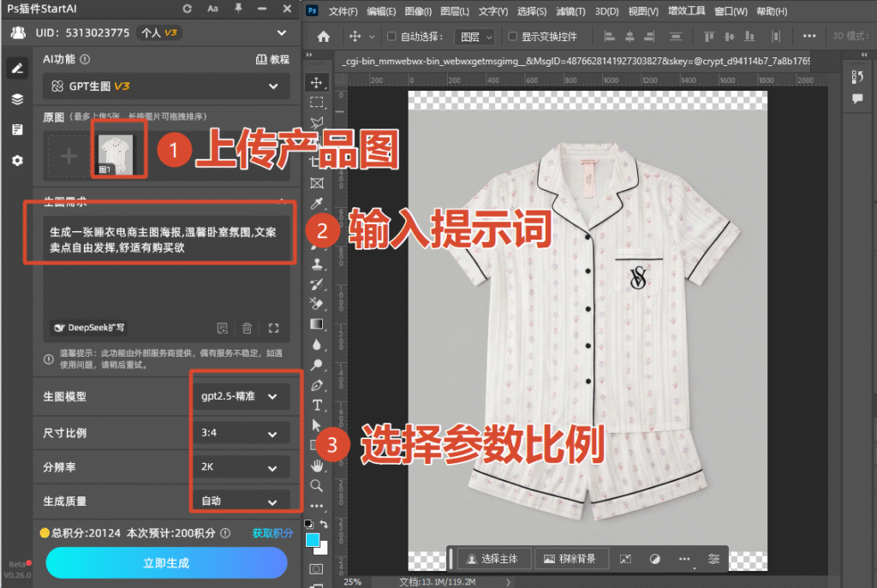Open the 尺寸比例 3:4 dropdown
877x588 pixels.
pos(241,432)
